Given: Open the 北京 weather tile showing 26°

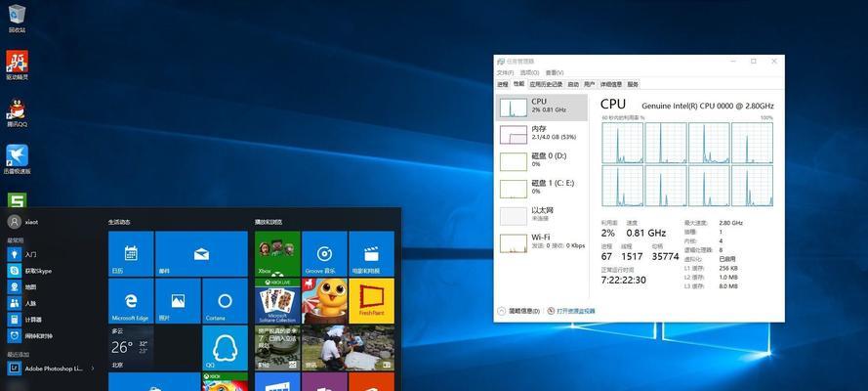Looking at the screenshot, I should point(131,348).
